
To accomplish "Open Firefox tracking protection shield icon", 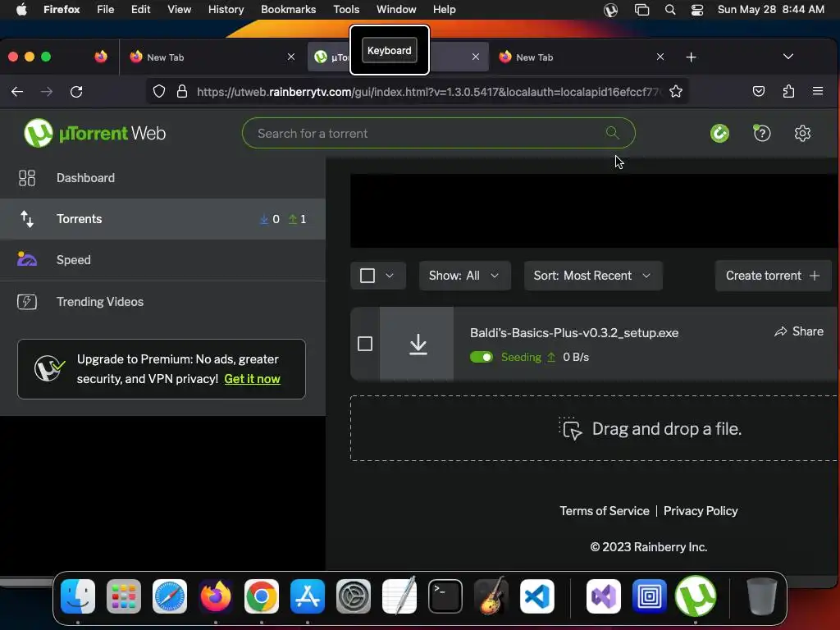I will [159, 92].
